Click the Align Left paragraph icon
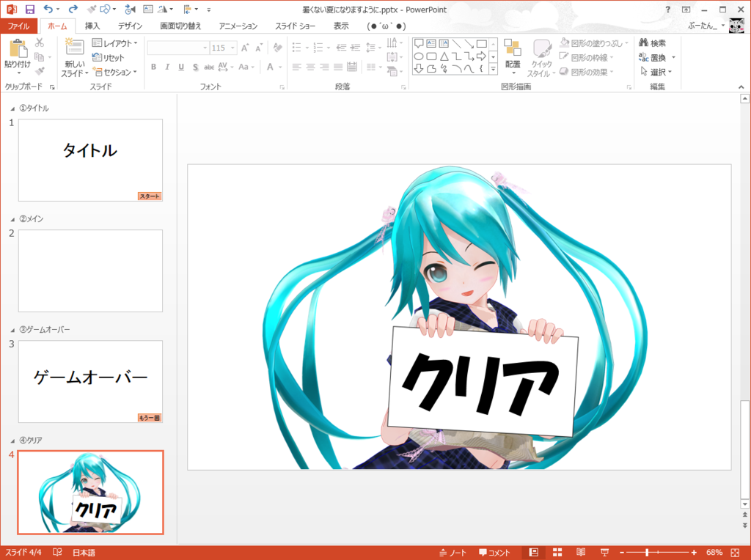 click(296, 67)
